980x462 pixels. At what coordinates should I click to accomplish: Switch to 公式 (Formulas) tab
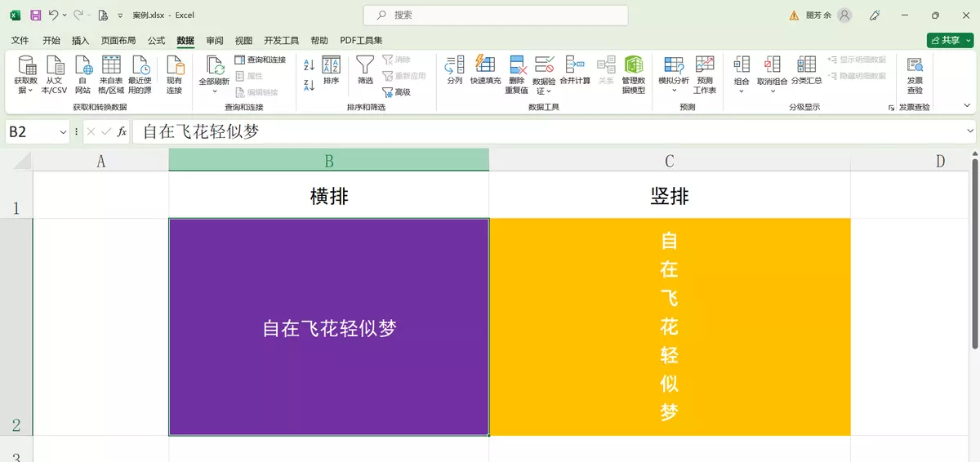coord(156,40)
